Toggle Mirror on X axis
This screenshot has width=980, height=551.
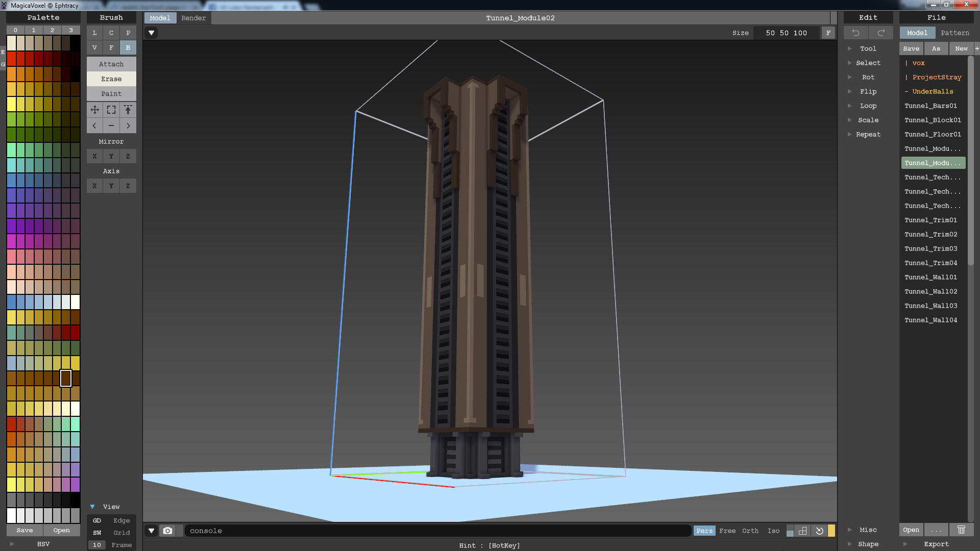coord(94,156)
